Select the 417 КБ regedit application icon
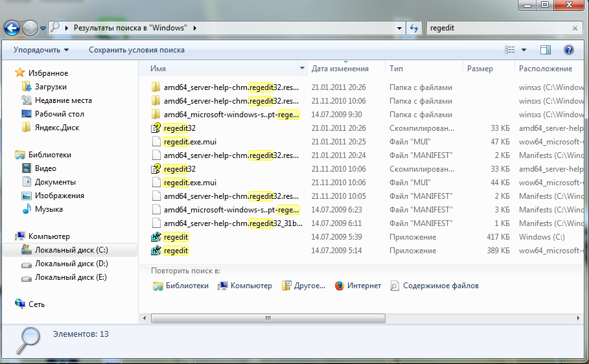 click(x=156, y=237)
